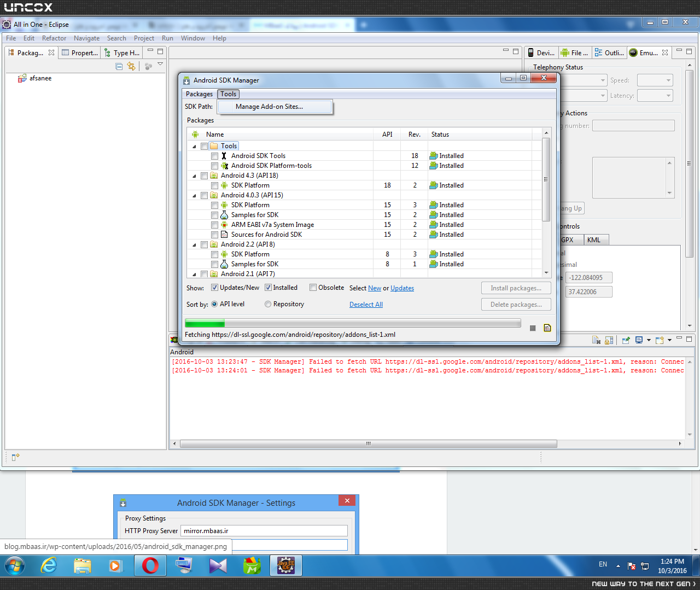Open the media player taskbar icon
Viewport: 700px width, 590px height.
[115, 565]
